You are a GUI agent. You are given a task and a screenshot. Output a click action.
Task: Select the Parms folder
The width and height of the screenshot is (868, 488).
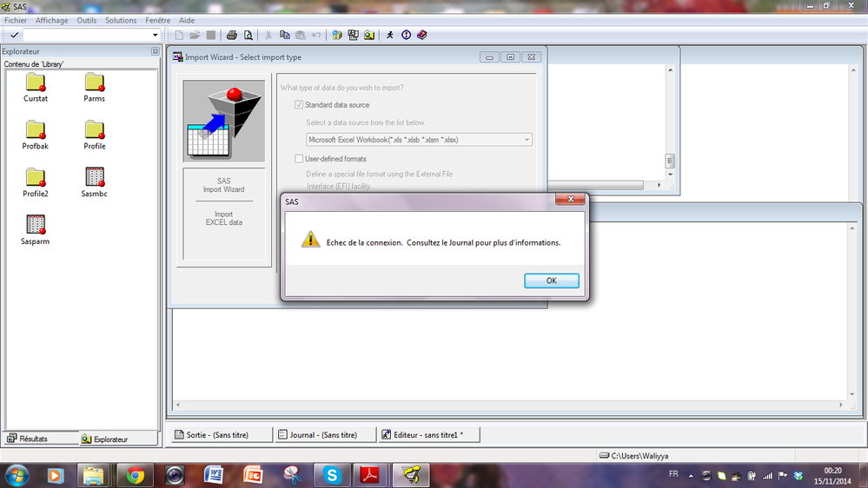[94, 88]
